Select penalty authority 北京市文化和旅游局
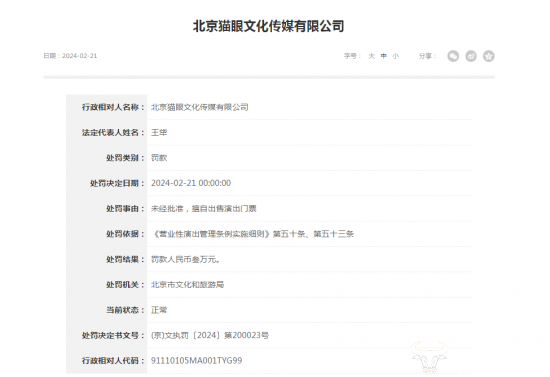This screenshot has width=550, height=377. [187, 285]
